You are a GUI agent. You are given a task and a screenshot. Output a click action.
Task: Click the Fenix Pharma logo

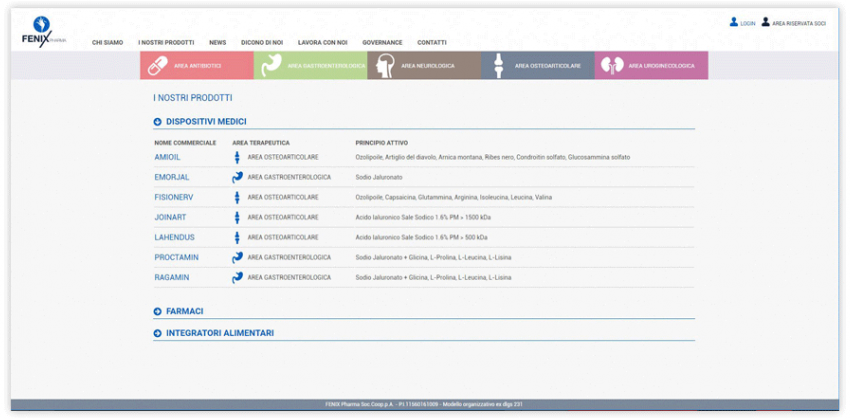pos(43,32)
